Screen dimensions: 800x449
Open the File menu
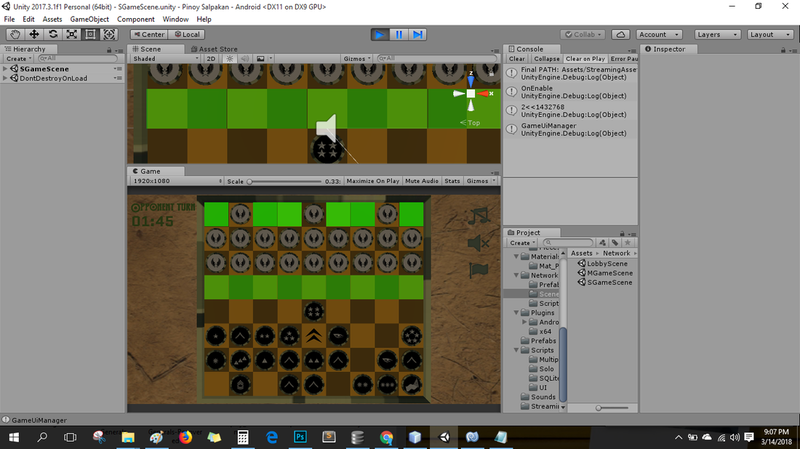[x=9, y=19]
